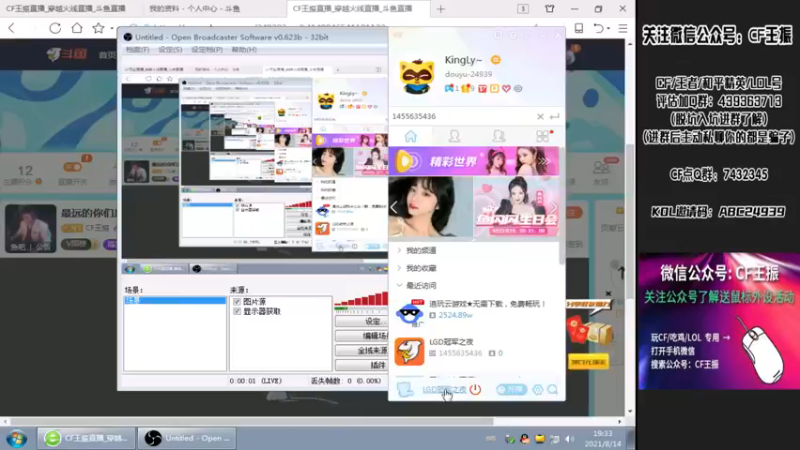Viewport: 800px width, 450px height.
Task: Bookmark the page with the star icon
Action: 98,28
